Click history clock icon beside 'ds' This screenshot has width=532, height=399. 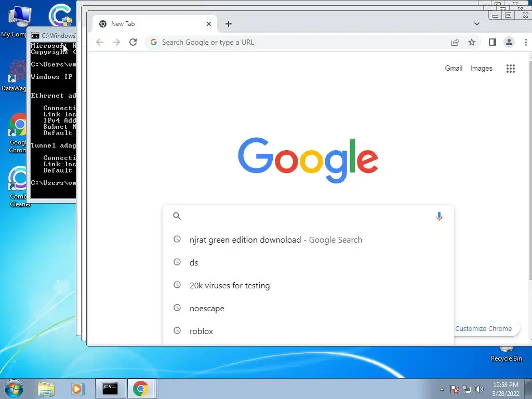click(x=177, y=262)
